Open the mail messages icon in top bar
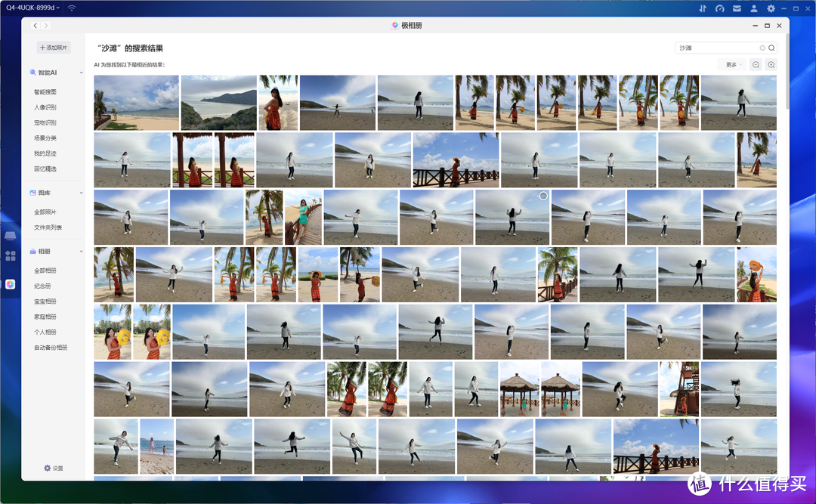This screenshot has height=504, width=816. [x=736, y=8]
